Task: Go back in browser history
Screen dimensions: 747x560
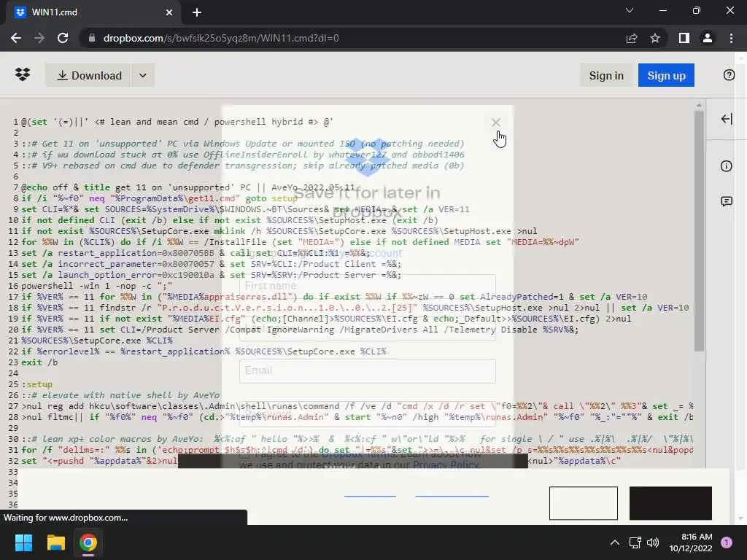Action: pos(16,38)
